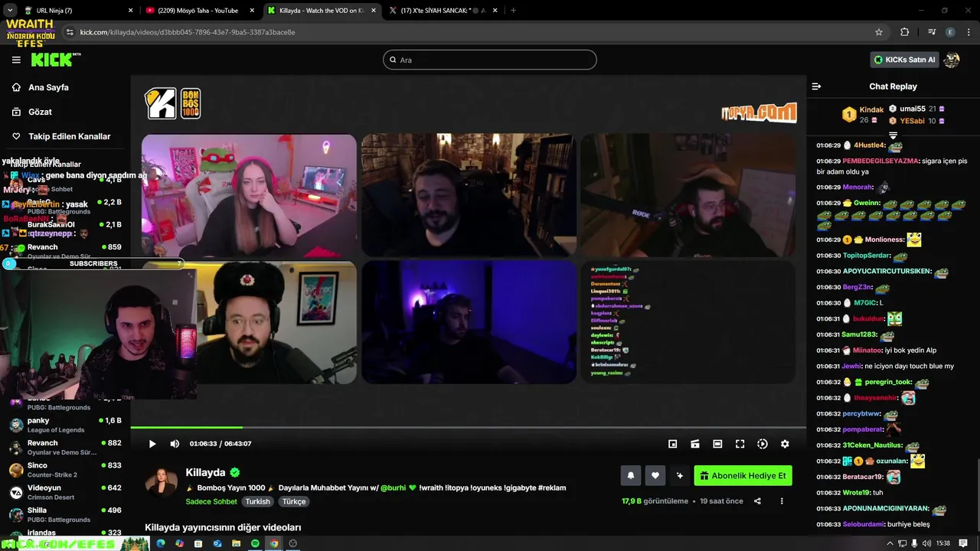
Task: Select gifter umai55 in leaderboard
Action: [913, 109]
